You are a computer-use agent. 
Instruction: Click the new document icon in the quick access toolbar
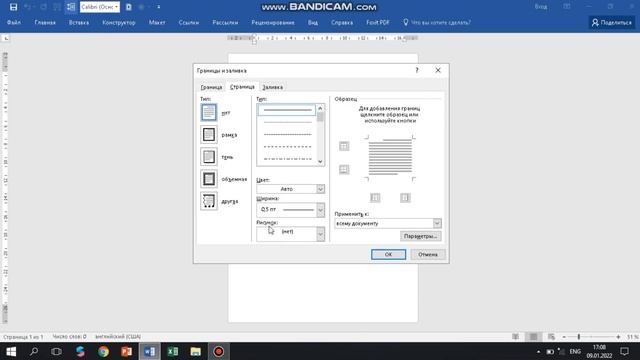click(x=129, y=7)
